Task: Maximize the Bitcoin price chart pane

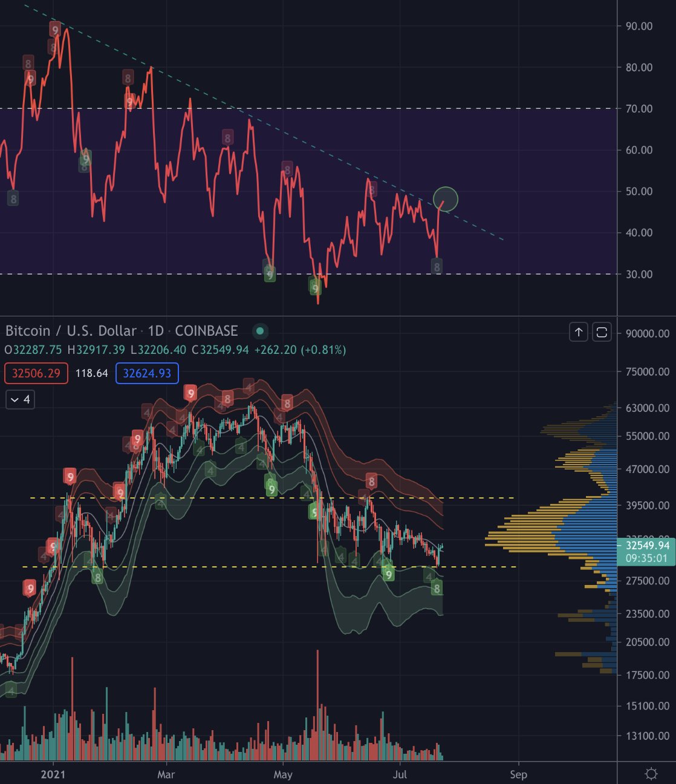Action: [602, 332]
